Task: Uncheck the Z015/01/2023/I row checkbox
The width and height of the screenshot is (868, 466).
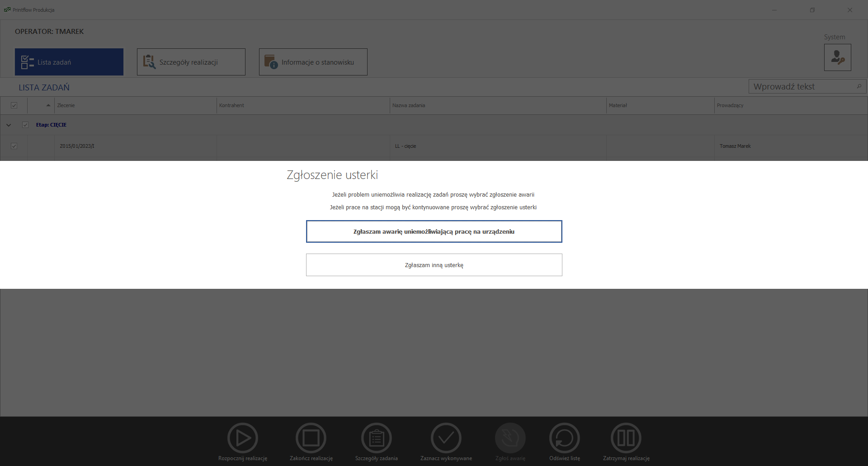Action: tap(14, 146)
